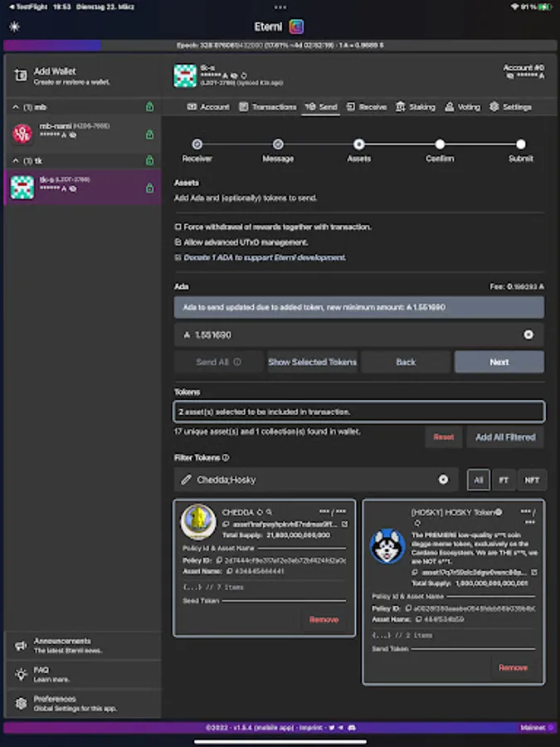
Task: Click the Ada amount input field
Action: 359,335
